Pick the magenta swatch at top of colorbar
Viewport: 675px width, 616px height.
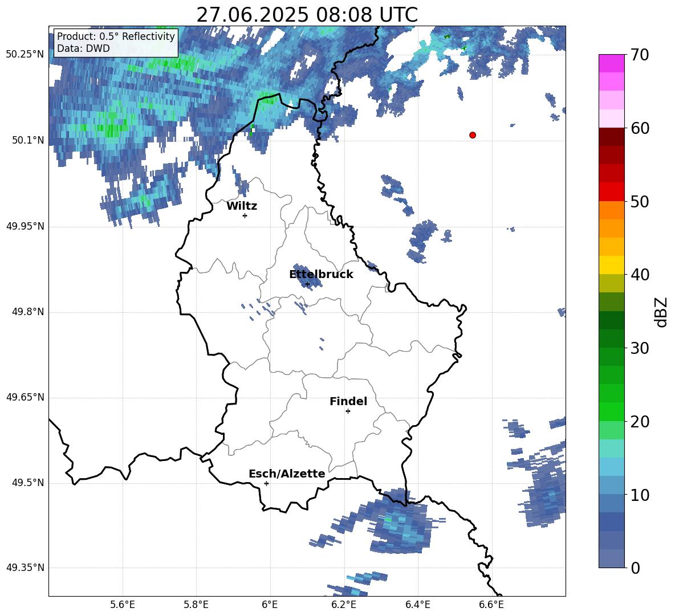tap(611, 63)
